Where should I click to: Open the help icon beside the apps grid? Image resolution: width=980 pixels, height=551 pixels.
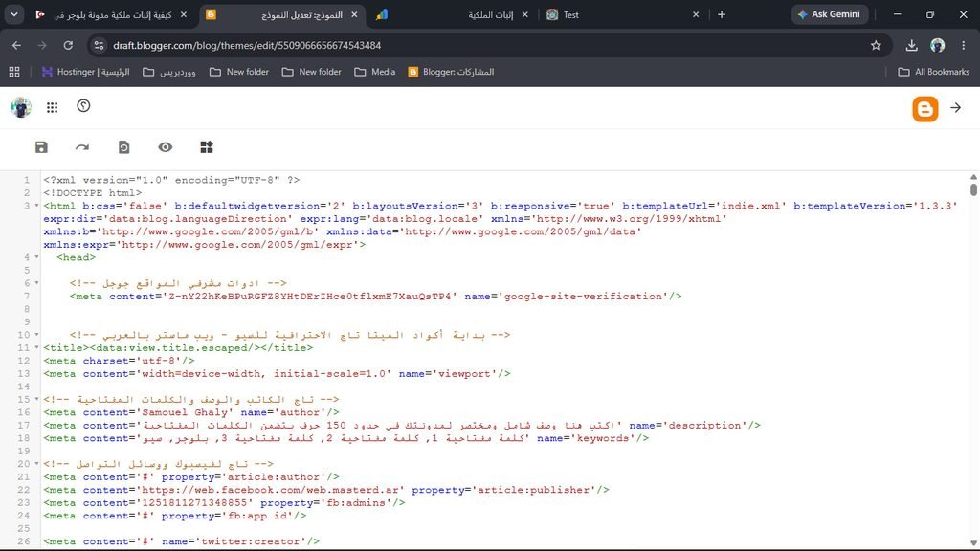tap(84, 106)
